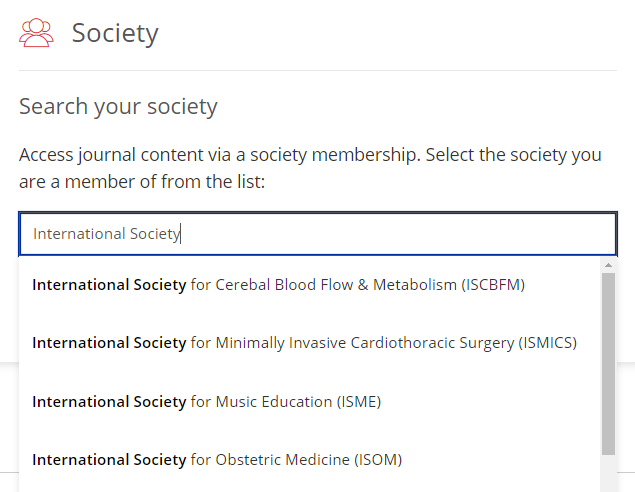635x492 pixels.
Task: Click bold 'International Society' in the Music Education row
Action: [109, 402]
